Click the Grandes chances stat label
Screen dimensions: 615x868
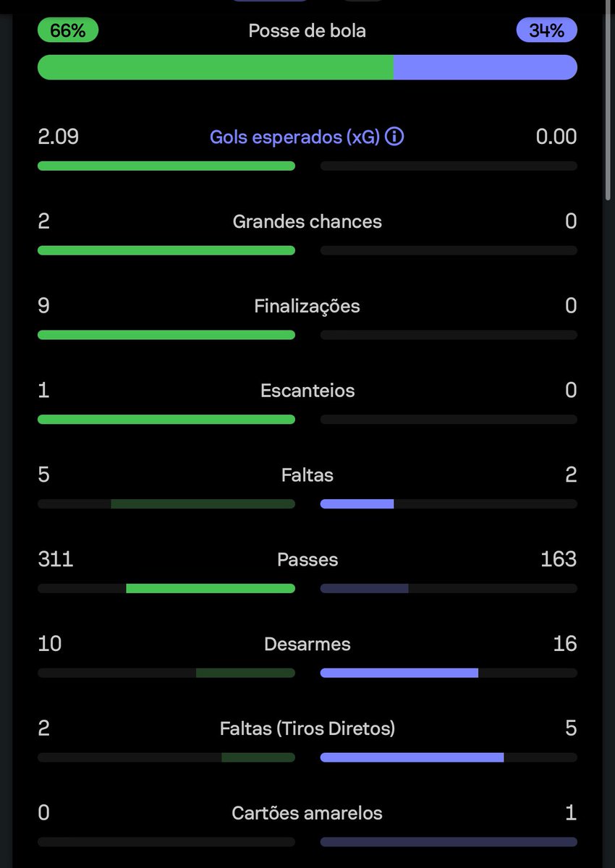(x=307, y=221)
